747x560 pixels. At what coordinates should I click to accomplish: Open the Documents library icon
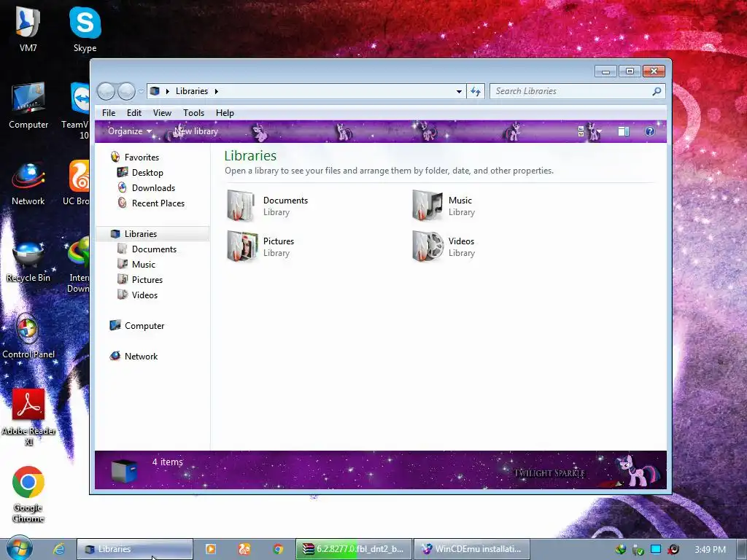[x=241, y=206]
